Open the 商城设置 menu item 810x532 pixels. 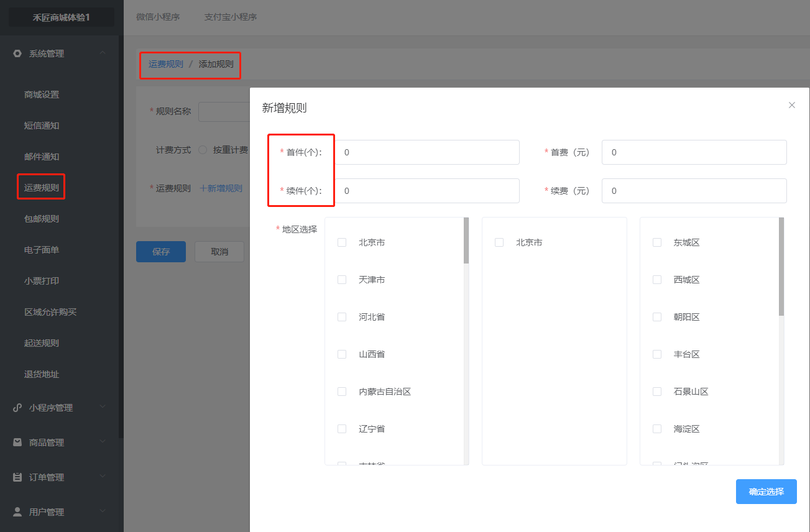42,94
